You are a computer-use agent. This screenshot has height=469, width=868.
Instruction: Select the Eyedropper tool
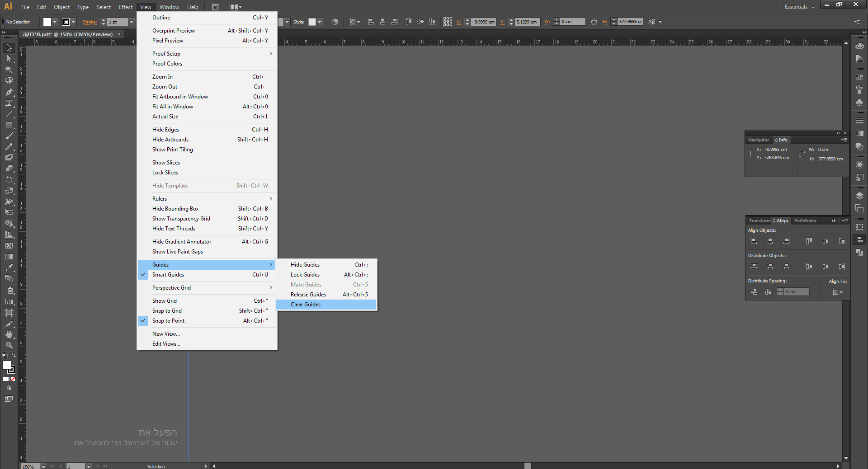(x=9, y=267)
